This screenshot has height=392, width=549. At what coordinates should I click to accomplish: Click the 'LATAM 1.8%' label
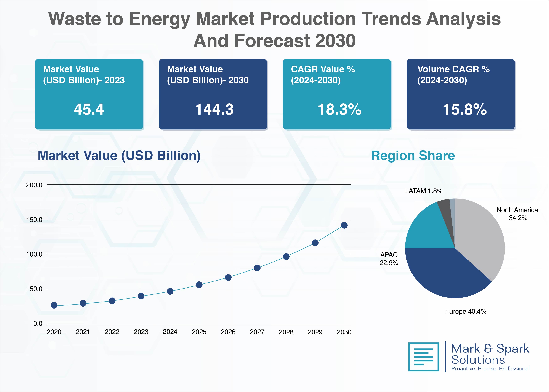click(424, 191)
